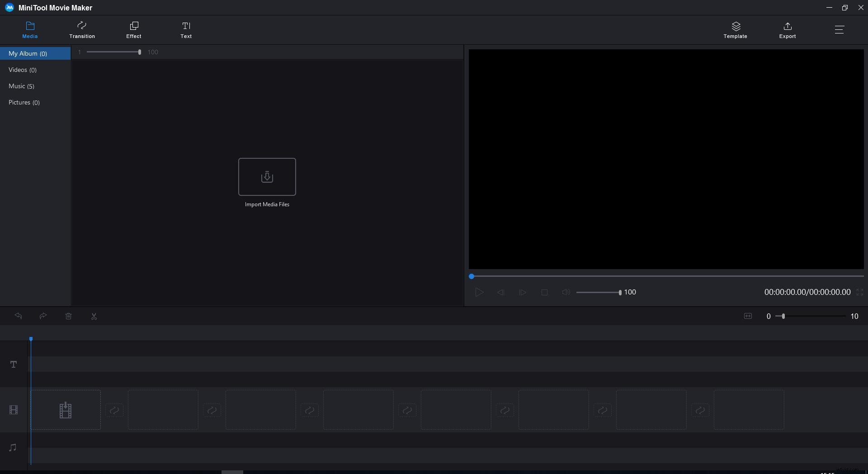Click the Video track icon in the timeline

coord(13,410)
